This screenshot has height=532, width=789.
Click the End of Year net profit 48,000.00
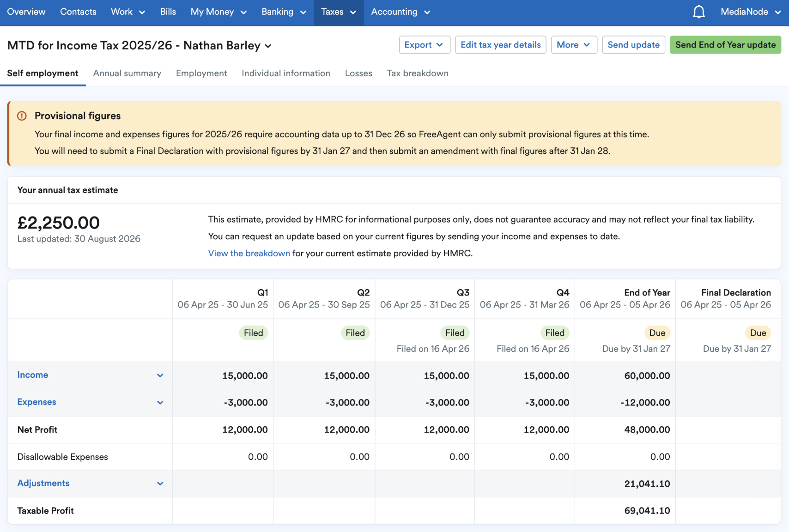647,430
